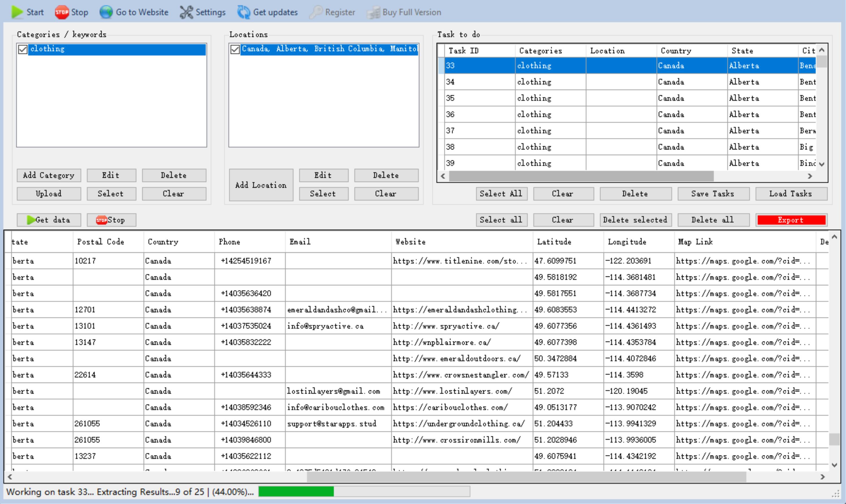Click the Delete all button
846x504 pixels.
pyautogui.click(x=713, y=220)
